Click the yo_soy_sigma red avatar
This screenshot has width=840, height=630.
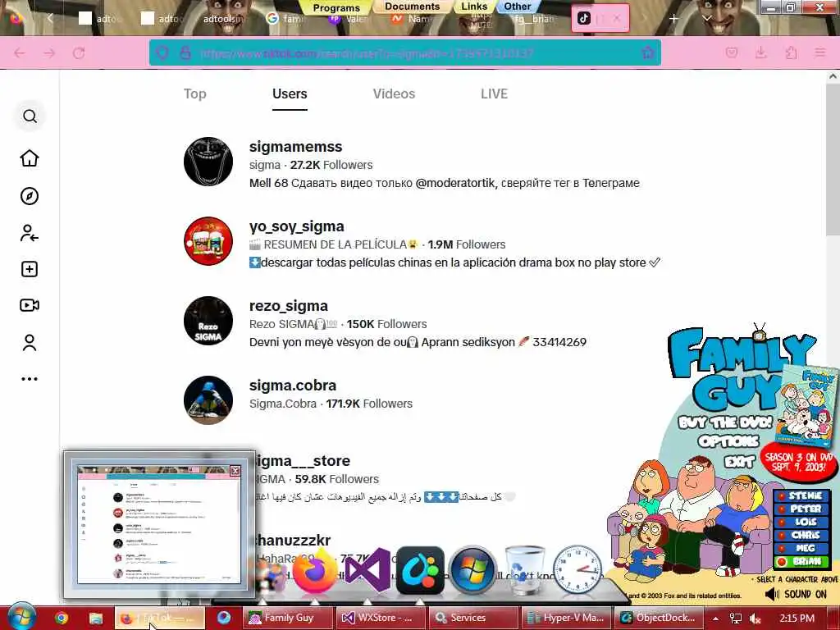tap(208, 241)
